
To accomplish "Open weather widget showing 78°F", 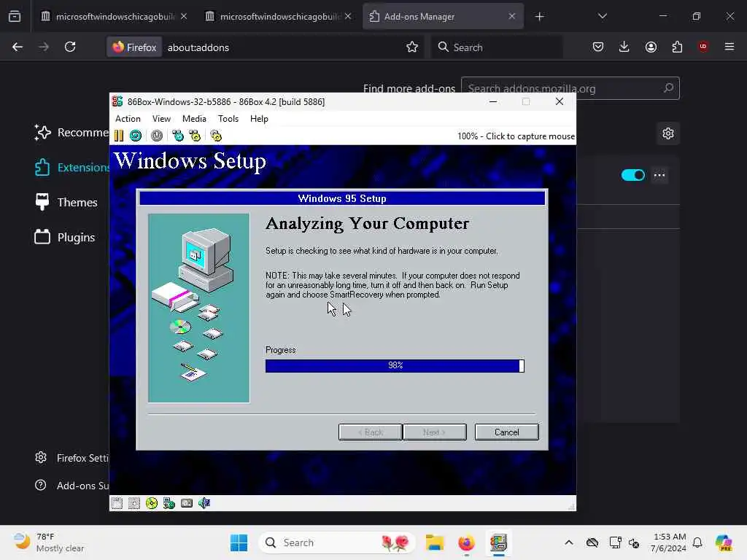I will point(49,542).
